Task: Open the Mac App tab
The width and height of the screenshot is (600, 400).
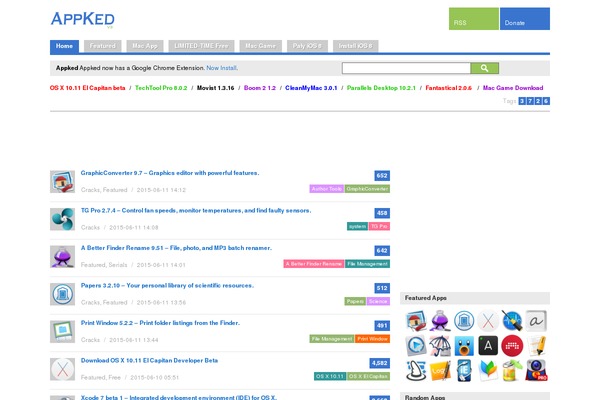Action: [145, 46]
